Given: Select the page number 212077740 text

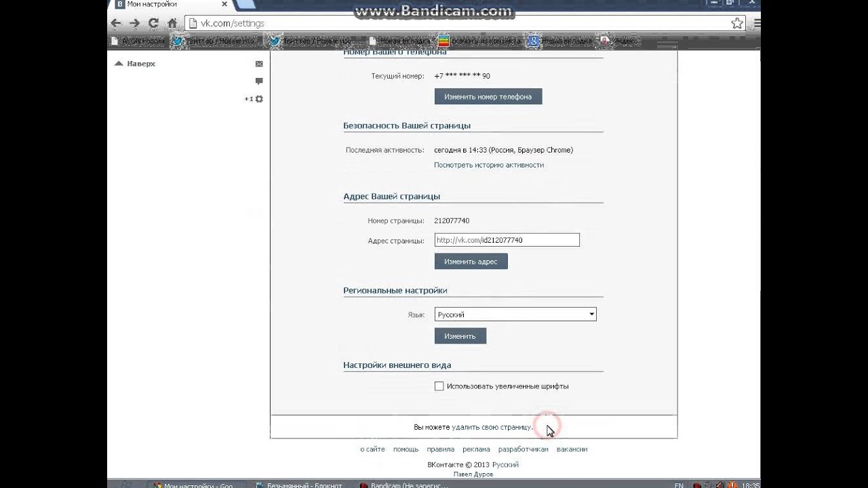Looking at the screenshot, I should 452,220.
